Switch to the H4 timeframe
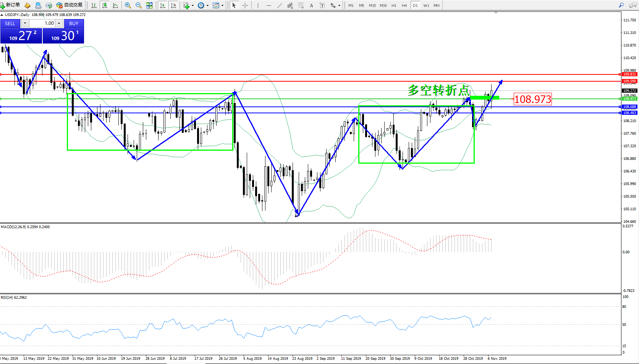The image size is (639, 364). point(404,5)
